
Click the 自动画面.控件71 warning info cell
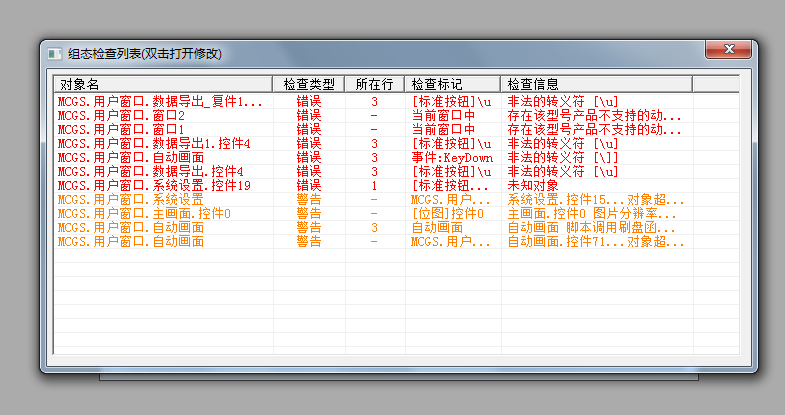596,242
